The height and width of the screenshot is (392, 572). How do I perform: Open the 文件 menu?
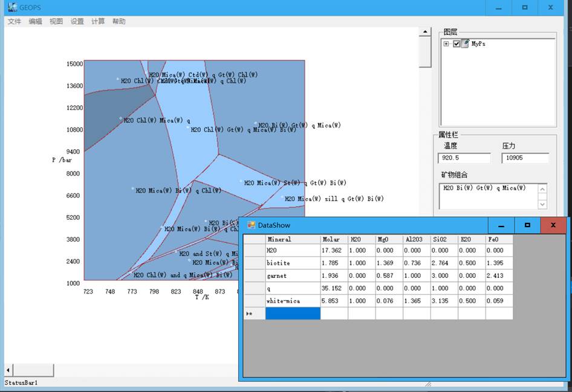[x=15, y=21]
